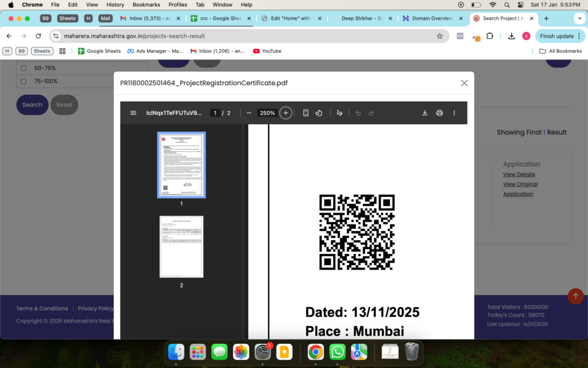Zoom out the PDF with minus icon
The image size is (588, 368).
249,113
